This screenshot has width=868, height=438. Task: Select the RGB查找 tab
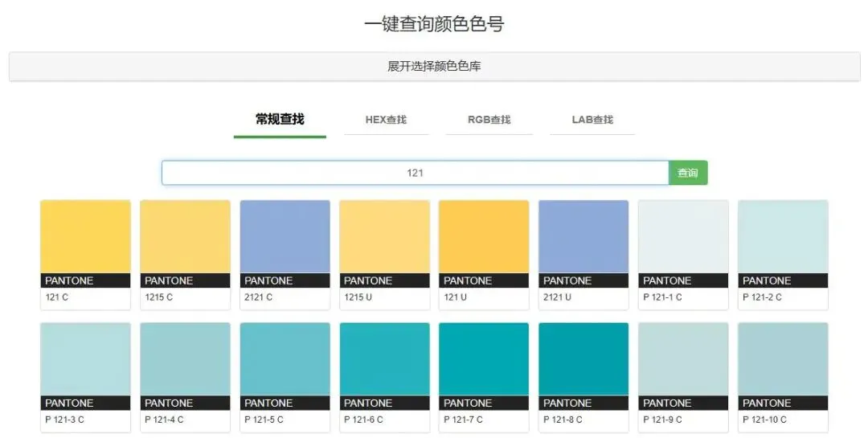coord(489,120)
